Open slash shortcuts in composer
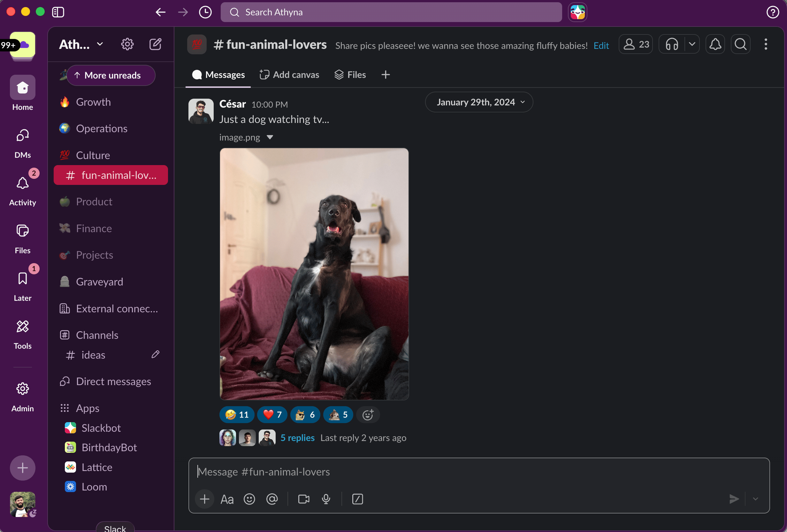787x532 pixels. (x=357, y=499)
